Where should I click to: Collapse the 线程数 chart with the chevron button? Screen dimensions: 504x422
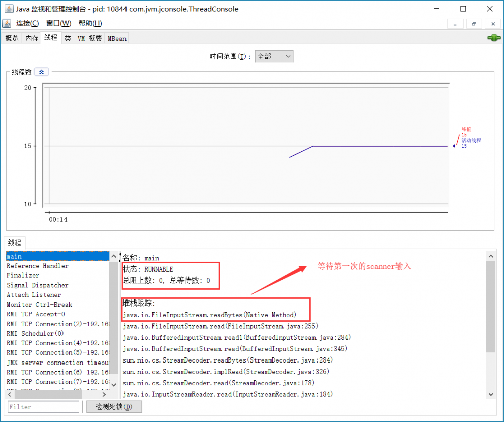click(41, 71)
